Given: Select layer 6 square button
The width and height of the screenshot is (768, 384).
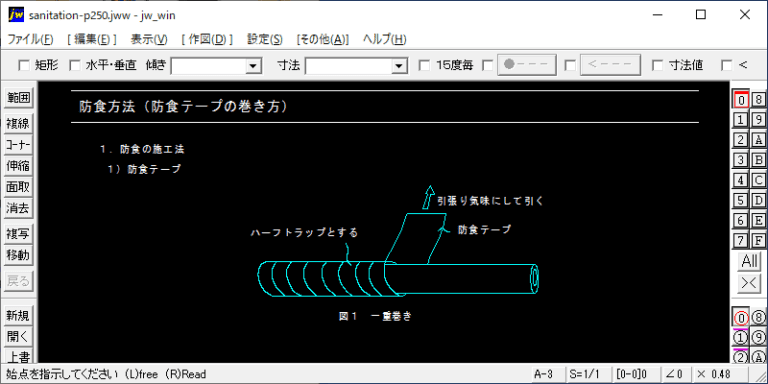Looking at the screenshot, I should pos(741,220).
